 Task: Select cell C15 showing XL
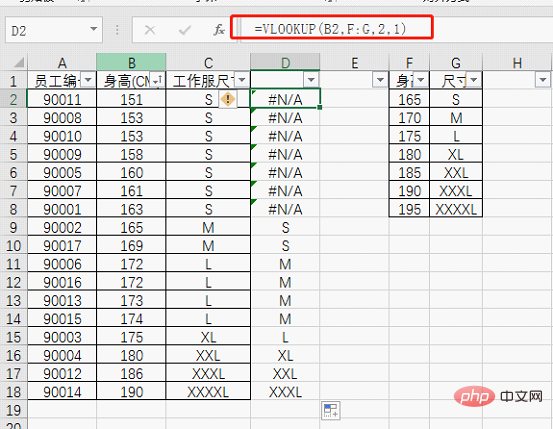coord(208,337)
